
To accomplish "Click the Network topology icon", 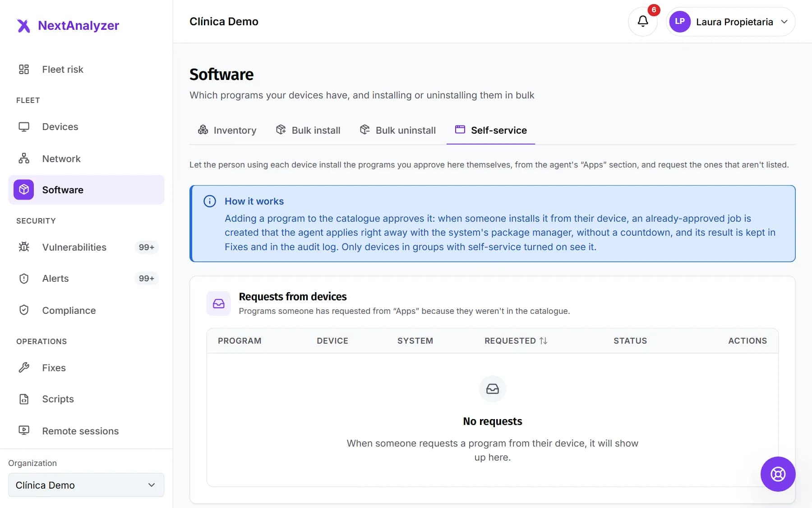I will (x=24, y=158).
